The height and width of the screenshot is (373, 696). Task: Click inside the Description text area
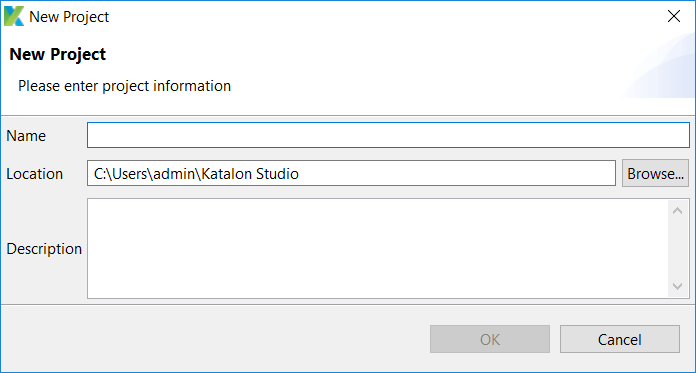[x=377, y=248]
